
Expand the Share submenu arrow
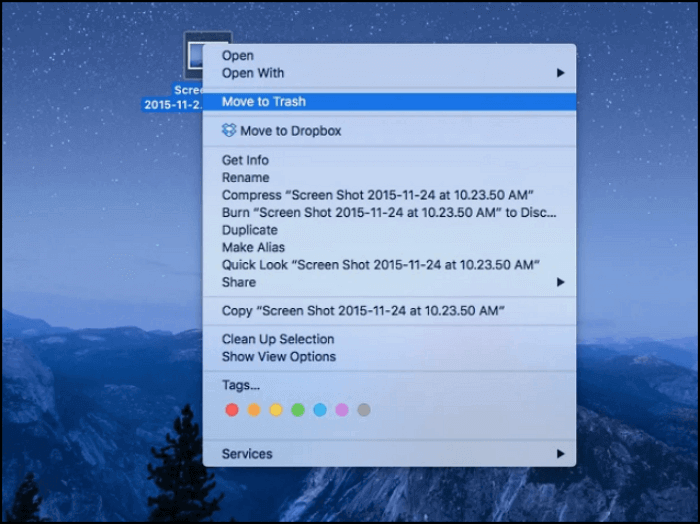click(561, 282)
